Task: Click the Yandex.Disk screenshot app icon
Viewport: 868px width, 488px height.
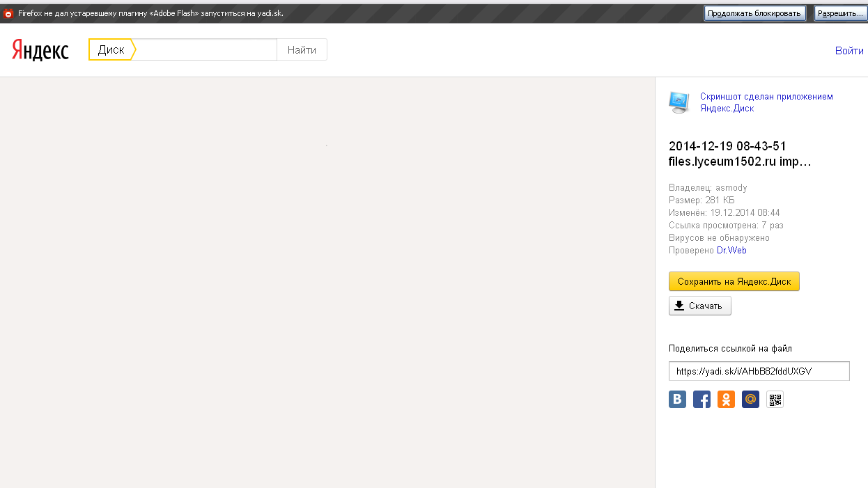Action: coord(679,102)
